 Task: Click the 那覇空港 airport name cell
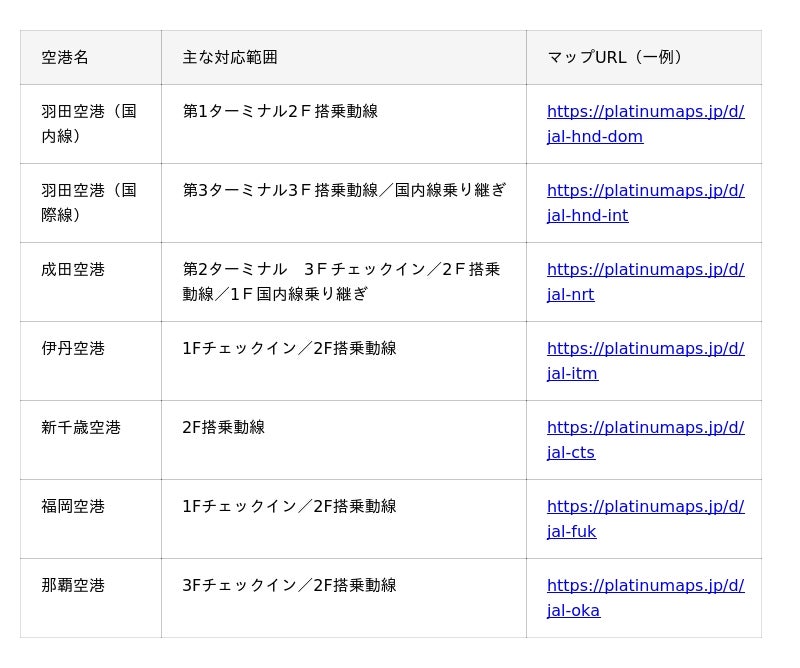tap(73, 586)
